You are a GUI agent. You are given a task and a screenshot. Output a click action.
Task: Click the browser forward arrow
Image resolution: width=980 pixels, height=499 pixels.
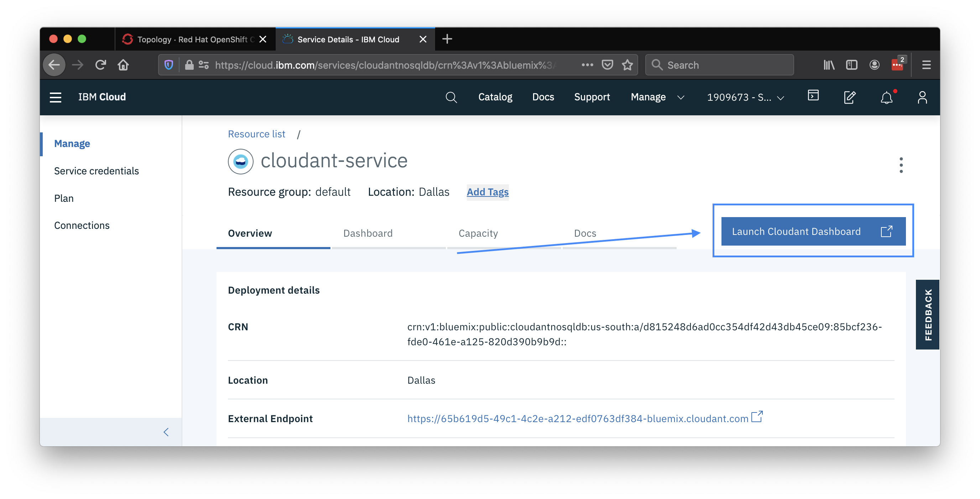coord(78,65)
